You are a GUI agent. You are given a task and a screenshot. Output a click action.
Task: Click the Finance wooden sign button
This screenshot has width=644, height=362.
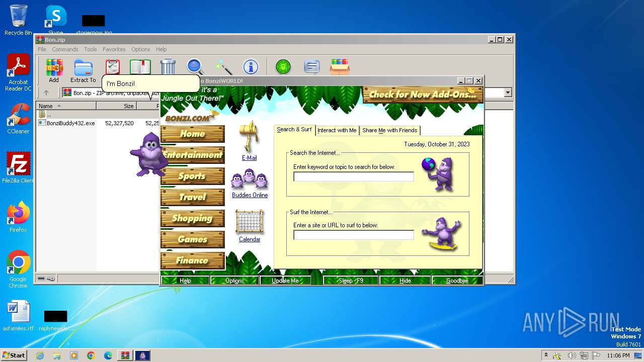pos(193,260)
